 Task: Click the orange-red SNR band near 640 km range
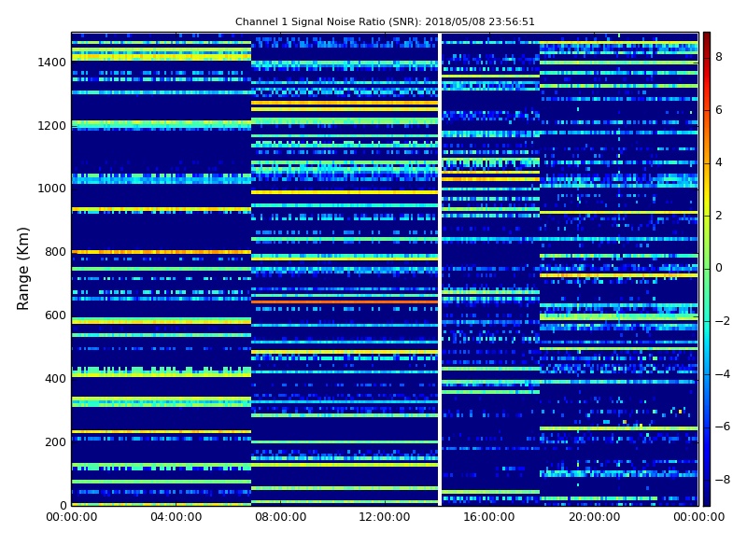(x=345, y=301)
